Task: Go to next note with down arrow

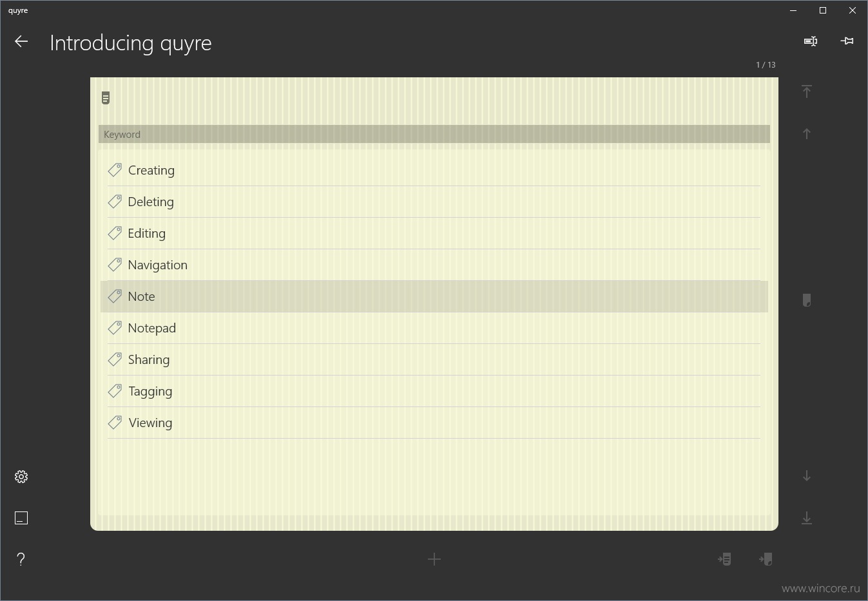Action: click(x=806, y=475)
